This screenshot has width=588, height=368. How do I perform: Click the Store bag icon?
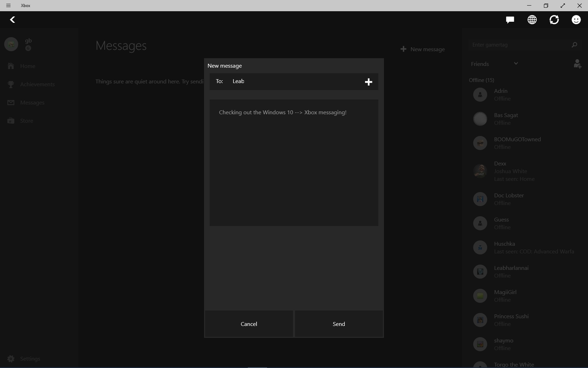11,121
